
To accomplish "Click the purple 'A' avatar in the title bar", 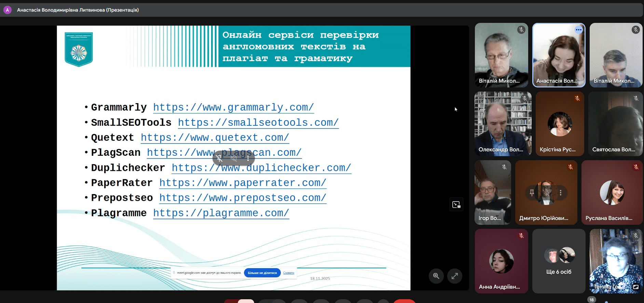I will pyautogui.click(x=7, y=10).
